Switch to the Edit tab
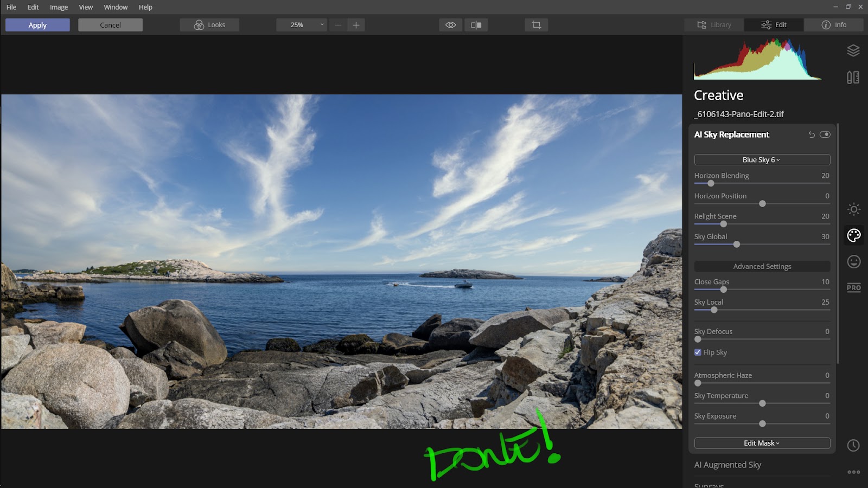 tap(774, 25)
